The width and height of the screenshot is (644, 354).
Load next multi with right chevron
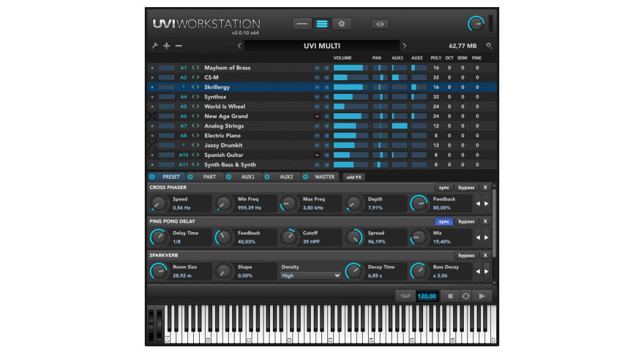[404, 45]
